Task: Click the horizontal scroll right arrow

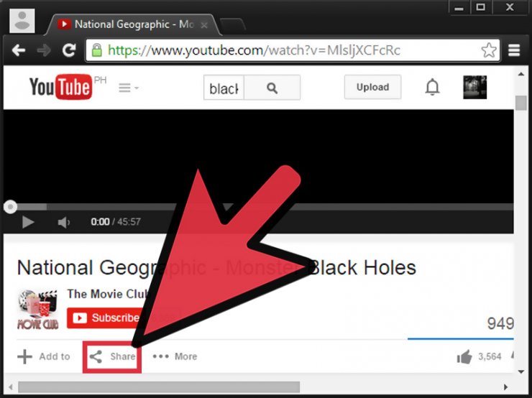Action: pyautogui.click(x=506, y=387)
